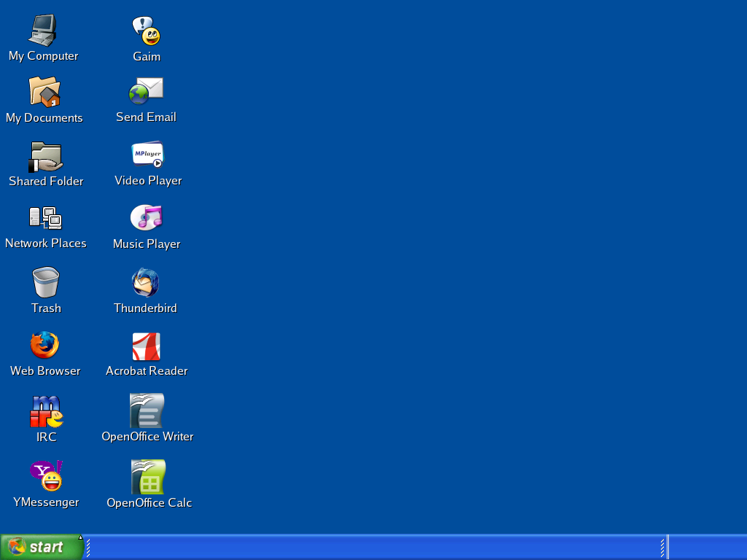Launch the OpenOffice Writer icon
This screenshot has height=560, width=747.
click(147, 410)
